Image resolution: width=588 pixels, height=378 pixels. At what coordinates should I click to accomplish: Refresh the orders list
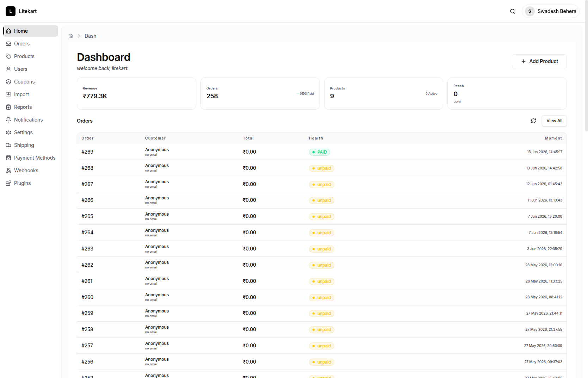coord(533,121)
